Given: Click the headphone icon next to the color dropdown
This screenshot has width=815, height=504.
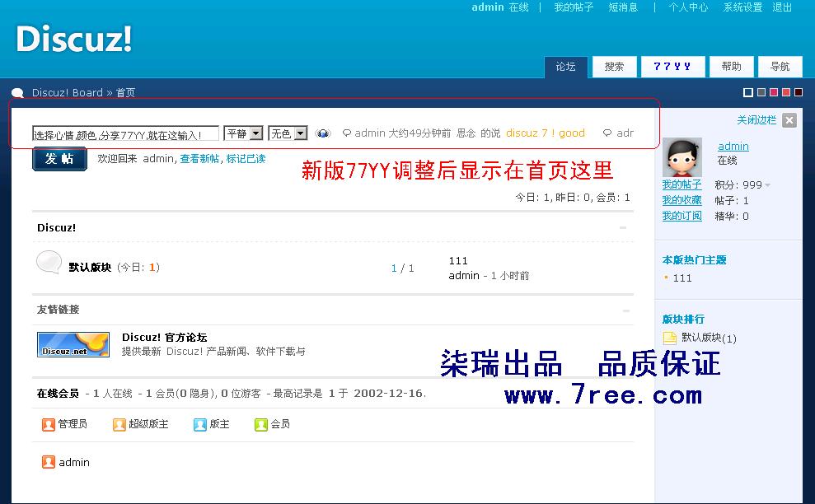Looking at the screenshot, I should tap(323, 133).
